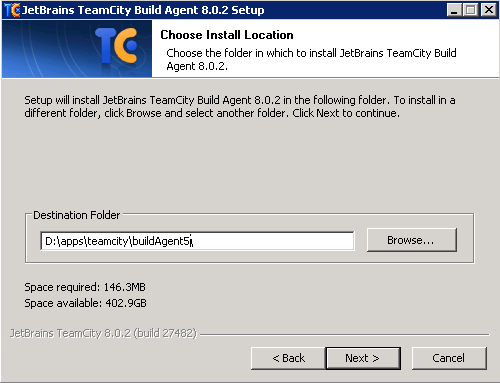Click the 'Choose Install Location' heading
This screenshot has width=500, height=383.
coord(227,35)
